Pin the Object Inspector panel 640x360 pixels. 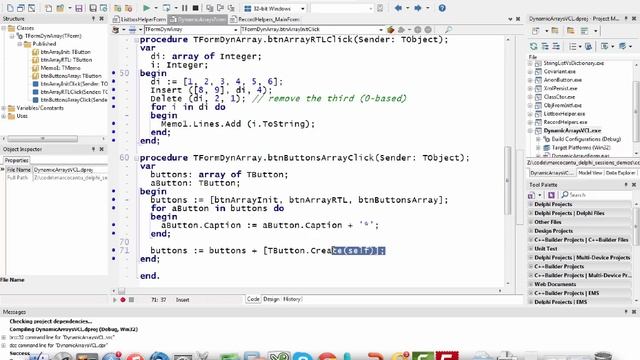pyautogui.click(x=93, y=149)
